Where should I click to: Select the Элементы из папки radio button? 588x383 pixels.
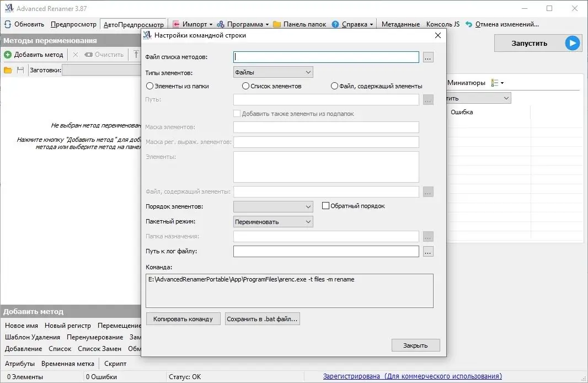click(149, 86)
